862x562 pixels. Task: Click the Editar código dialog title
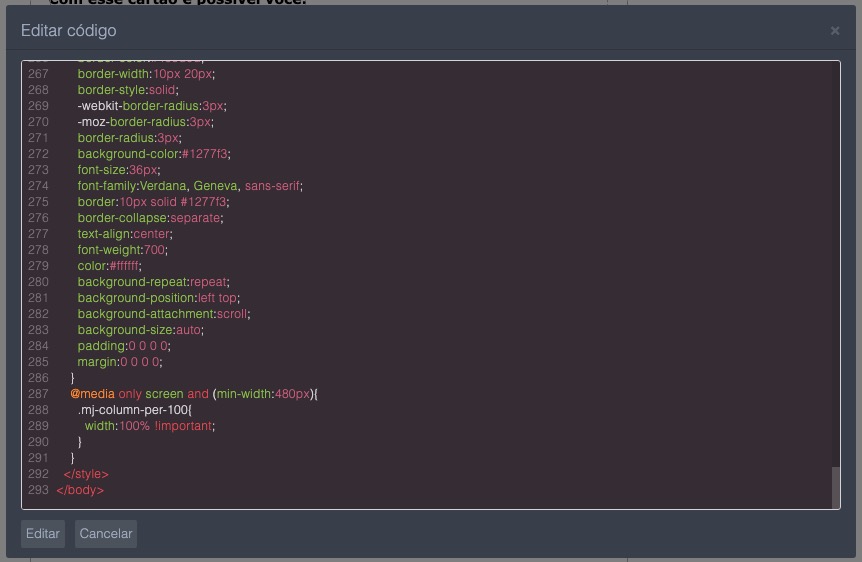69,31
